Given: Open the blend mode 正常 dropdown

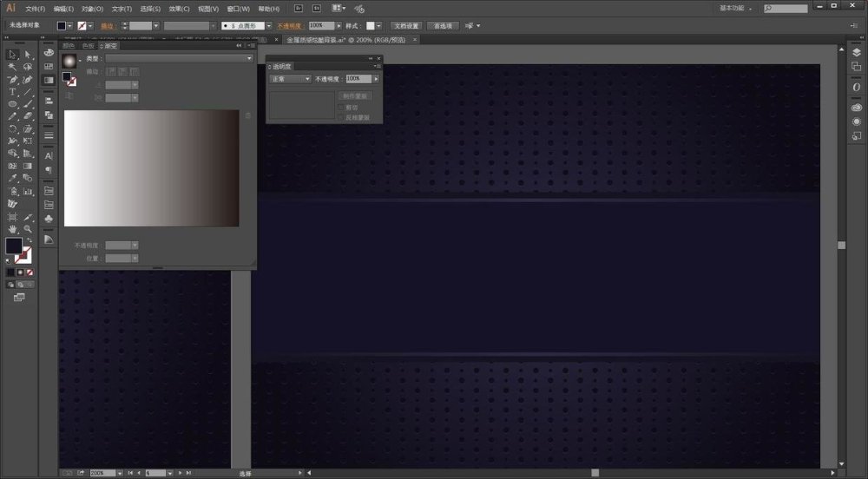Looking at the screenshot, I should click(290, 78).
